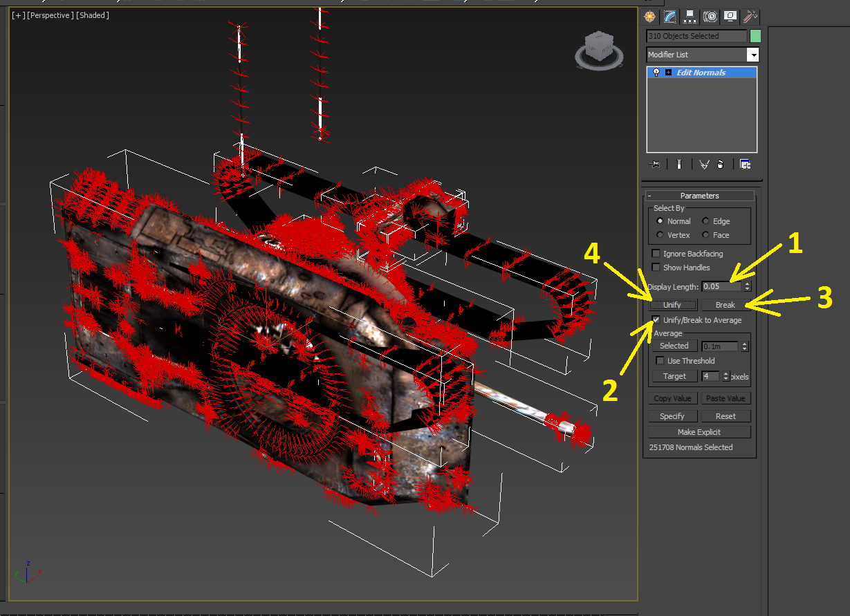The height and width of the screenshot is (616, 850).
Task: Enable Ignore Backfacing checkbox
Action: click(656, 254)
